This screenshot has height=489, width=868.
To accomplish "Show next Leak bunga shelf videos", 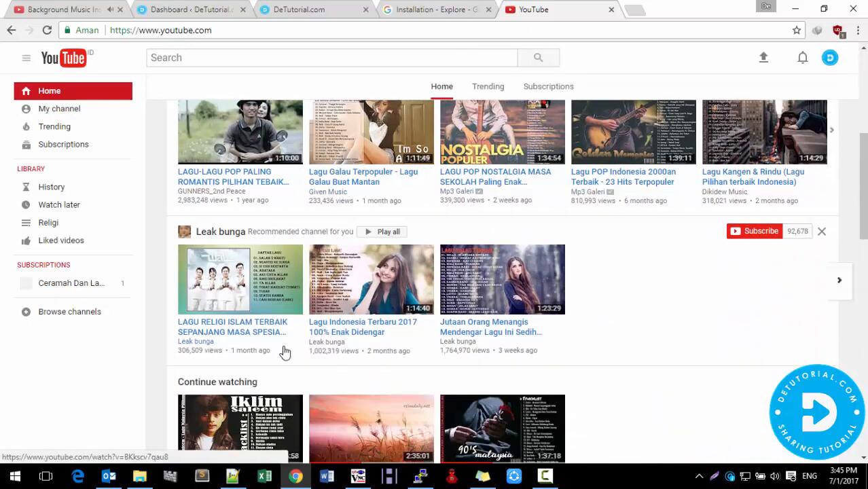I will 839,280.
